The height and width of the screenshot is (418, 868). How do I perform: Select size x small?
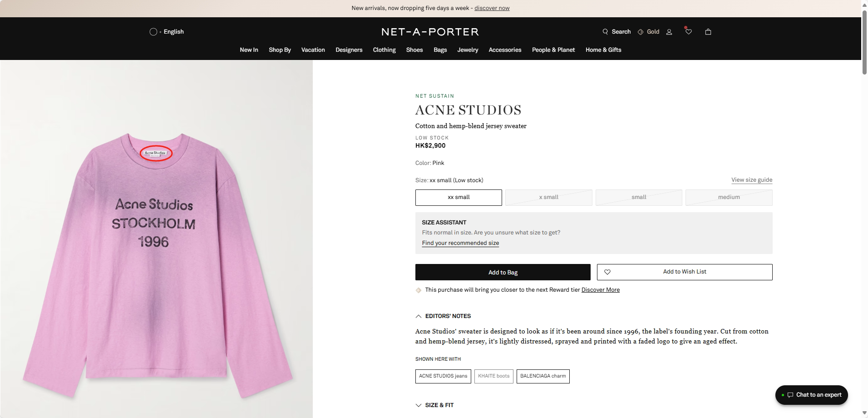pos(548,198)
